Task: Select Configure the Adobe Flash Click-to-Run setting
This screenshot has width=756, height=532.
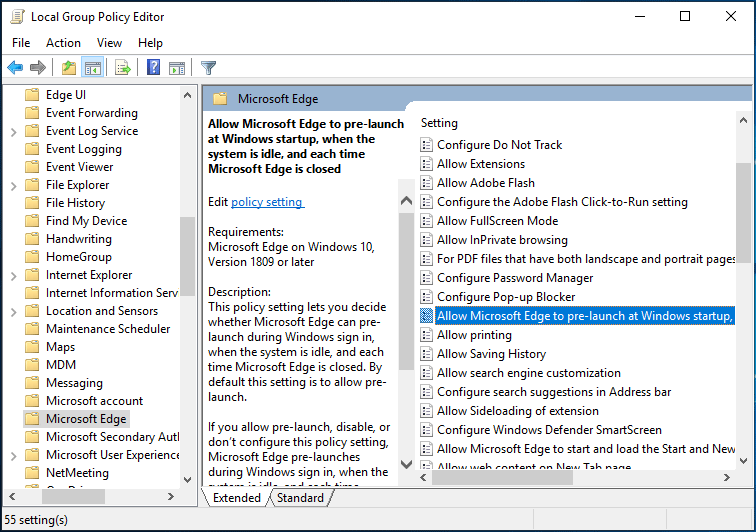Action: 562,202
